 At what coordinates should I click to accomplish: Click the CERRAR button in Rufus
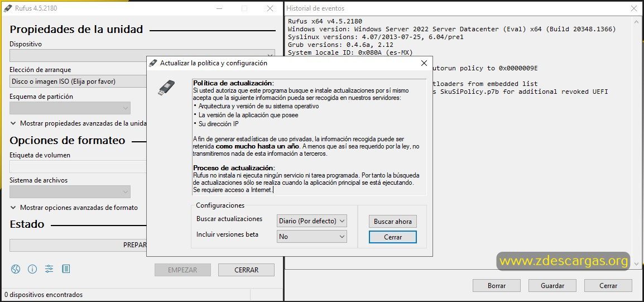pos(247,270)
